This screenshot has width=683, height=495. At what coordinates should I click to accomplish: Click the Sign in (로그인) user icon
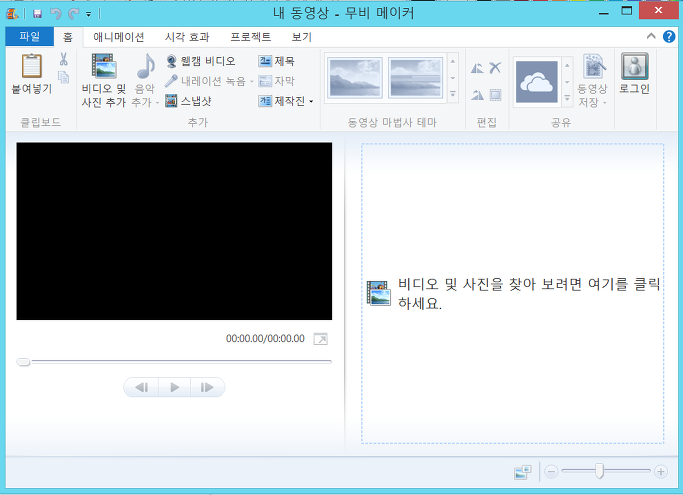[635, 66]
